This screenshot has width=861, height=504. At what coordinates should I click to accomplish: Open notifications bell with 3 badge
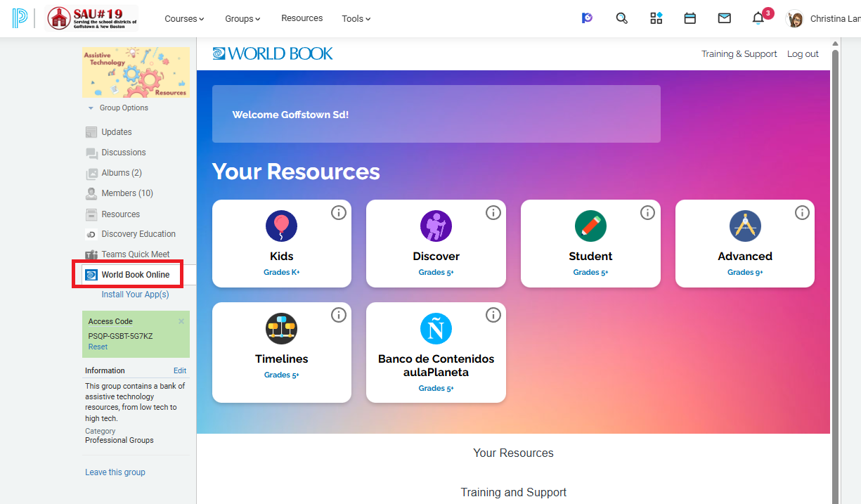click(x=758, y=18)
